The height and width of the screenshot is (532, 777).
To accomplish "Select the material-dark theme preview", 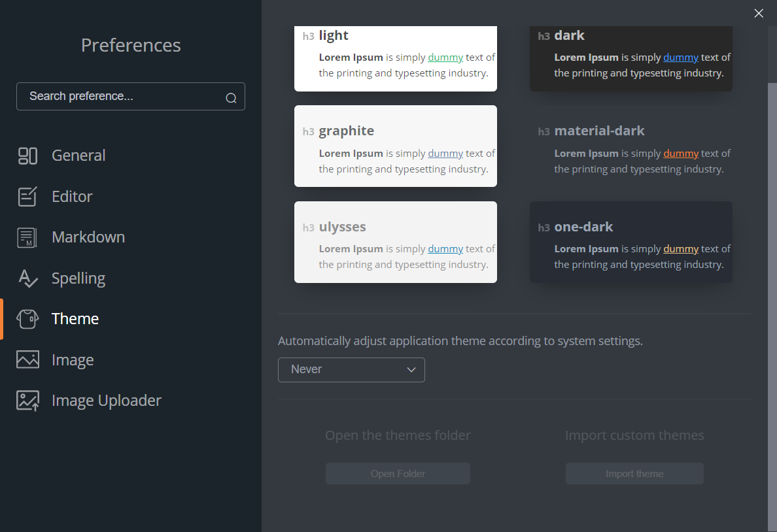I will [630, 146].
